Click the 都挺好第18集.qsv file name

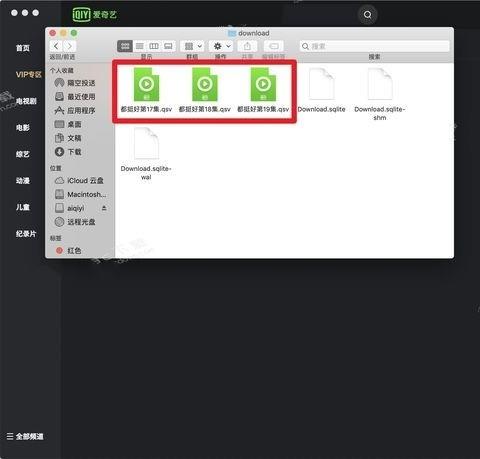click(x=205, y=109)
